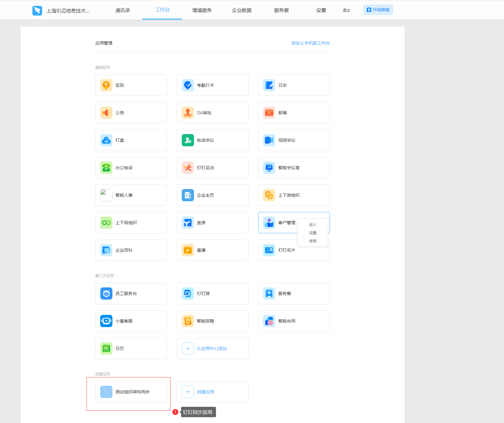Click the DingTalk logo in header

coord(37,11)
